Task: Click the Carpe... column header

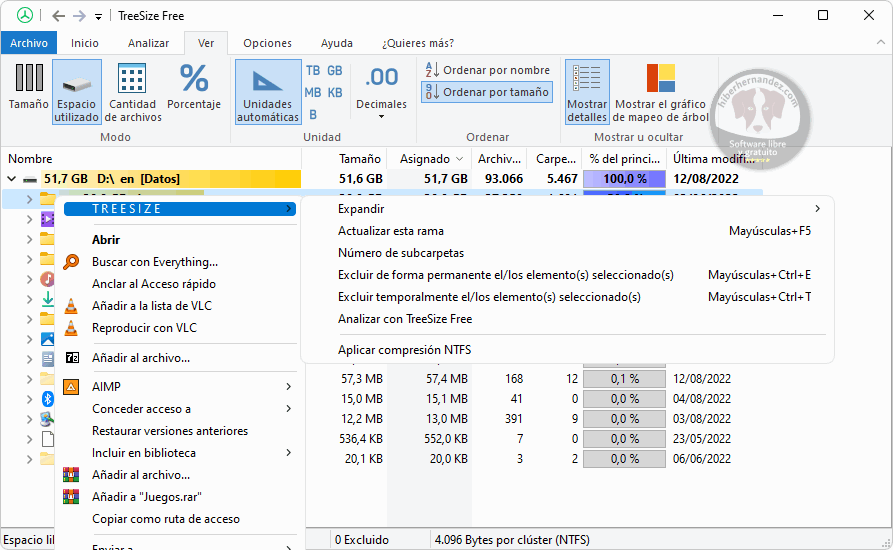Action: click(x=555, y=159)
